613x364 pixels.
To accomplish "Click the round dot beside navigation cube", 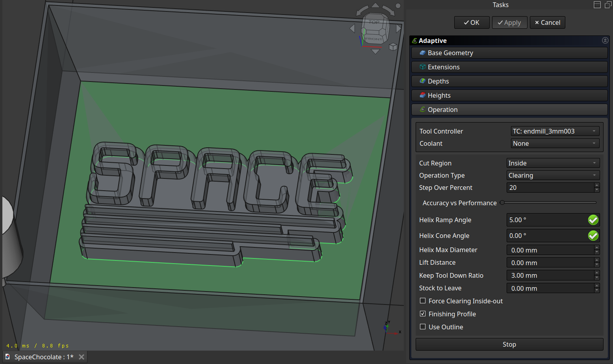I will click(398, 6).
